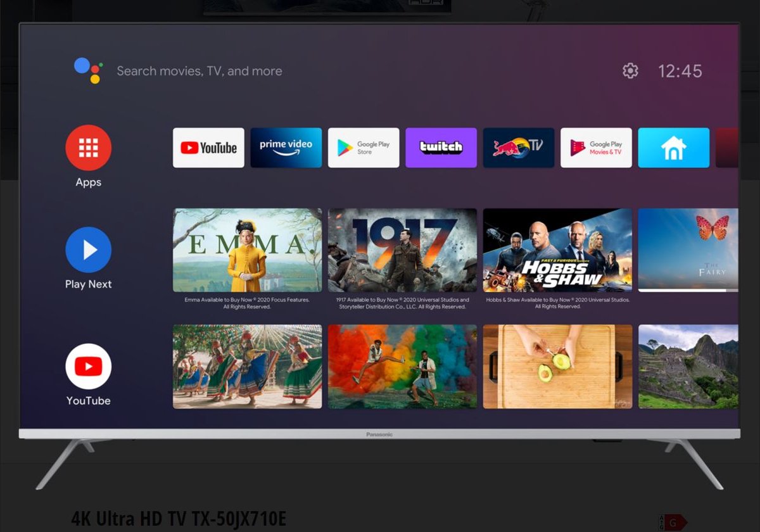Image resolution: width=760 pixels, height=532 pixels.
Task: Open the Red Bull TV tile
Action: click(519, 148)
